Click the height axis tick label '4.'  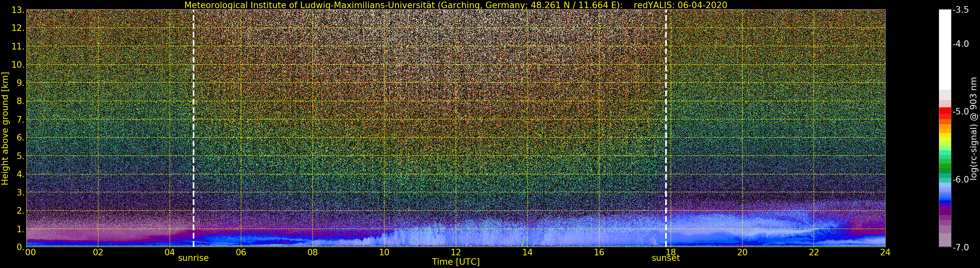click(20, 174)
